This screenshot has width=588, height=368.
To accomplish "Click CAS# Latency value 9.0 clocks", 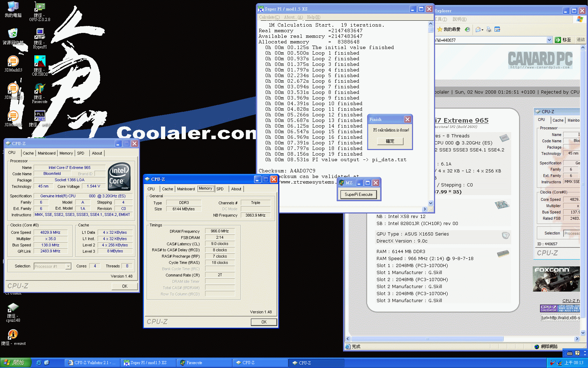I will 220,244.
